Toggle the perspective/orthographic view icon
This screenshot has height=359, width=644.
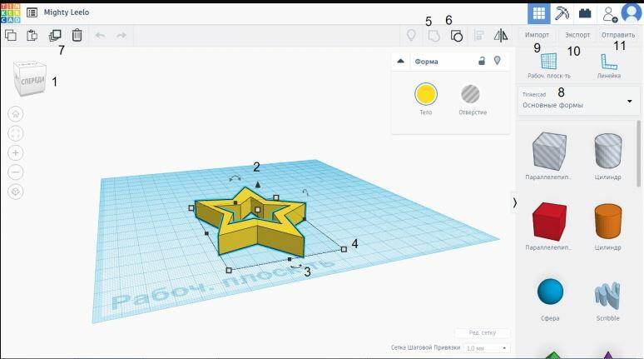16,192
